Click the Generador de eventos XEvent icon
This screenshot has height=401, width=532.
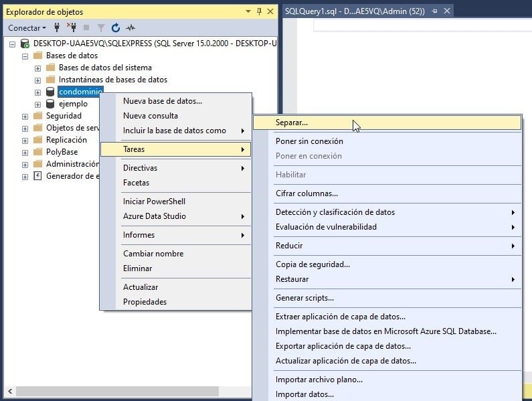click(37, 176)
